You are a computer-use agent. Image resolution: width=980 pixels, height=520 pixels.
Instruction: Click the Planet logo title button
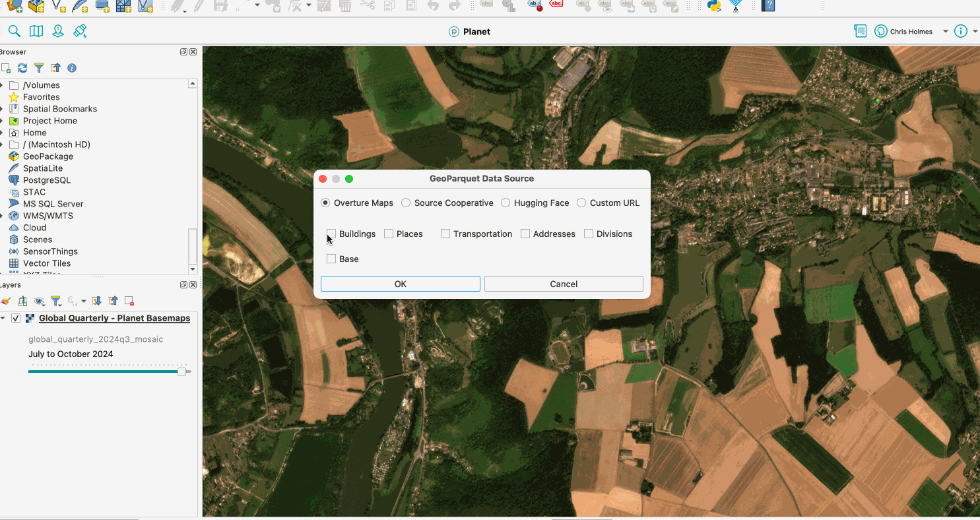[x=469, y=31]
